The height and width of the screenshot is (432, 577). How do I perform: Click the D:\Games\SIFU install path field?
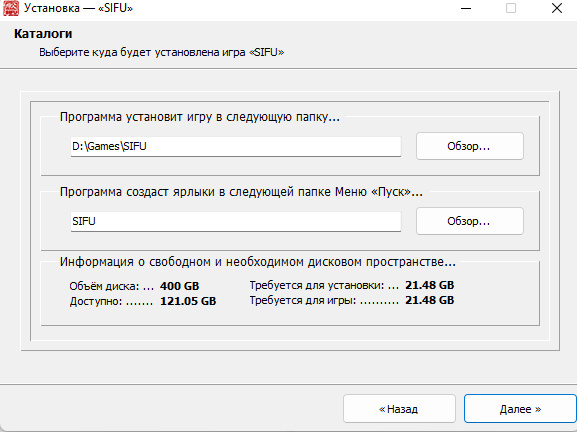click(x=236, y=146)
